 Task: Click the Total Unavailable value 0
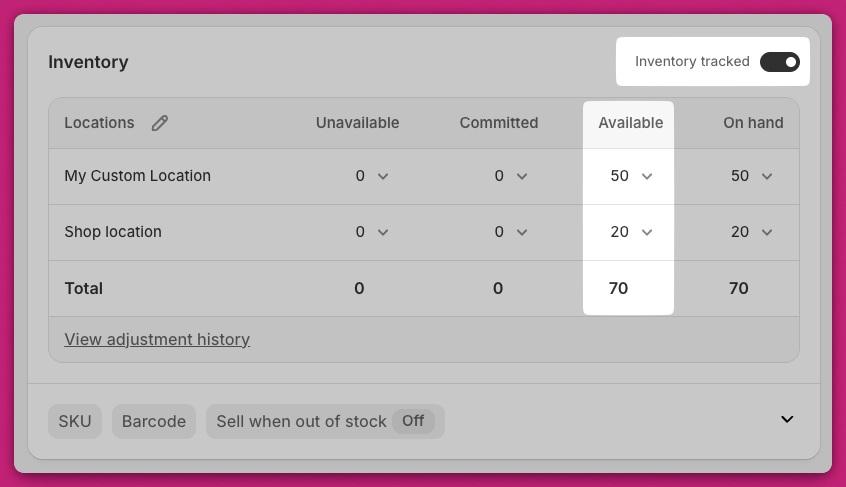tap(359, 289)
